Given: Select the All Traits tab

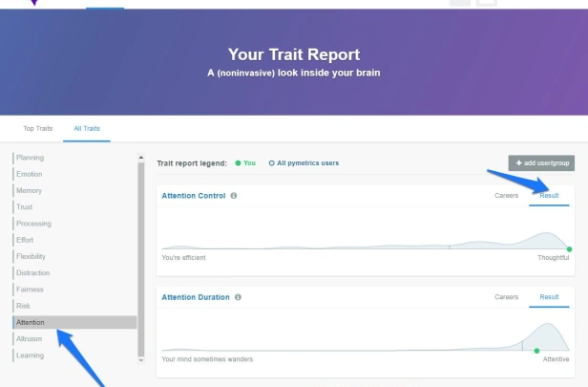Looking at the screenshot, I should (87, 128).
